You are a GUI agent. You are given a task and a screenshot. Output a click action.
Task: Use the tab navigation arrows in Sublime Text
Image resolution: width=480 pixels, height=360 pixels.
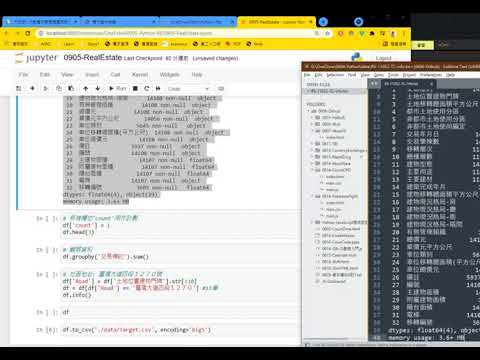374,84
